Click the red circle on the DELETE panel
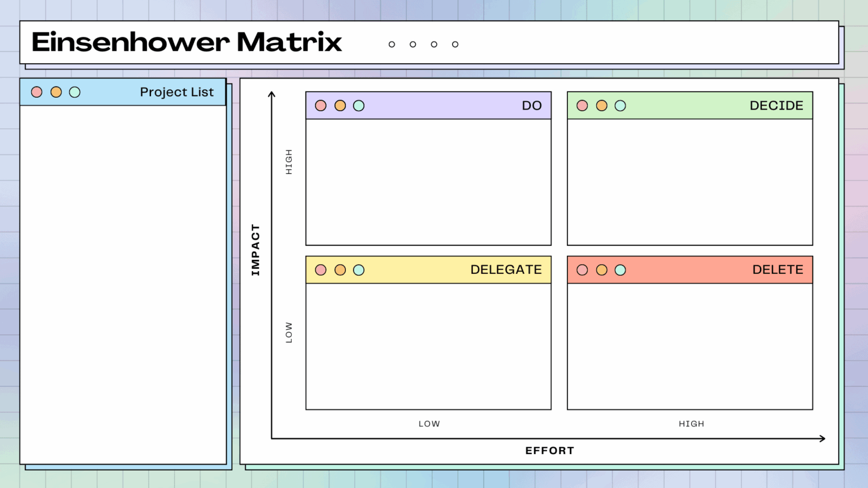 (x=582, y=269)
